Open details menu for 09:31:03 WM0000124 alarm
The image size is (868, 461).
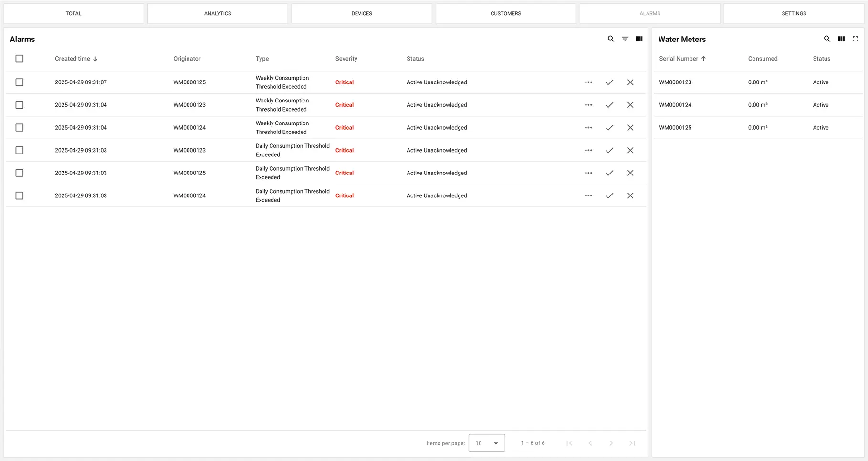point(588,195)
